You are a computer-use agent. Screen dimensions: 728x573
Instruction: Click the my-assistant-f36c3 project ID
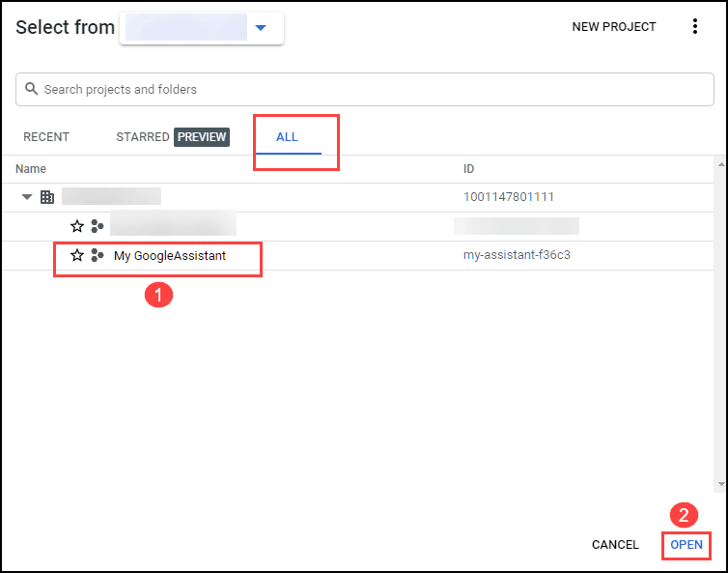[x=517, y=255]
